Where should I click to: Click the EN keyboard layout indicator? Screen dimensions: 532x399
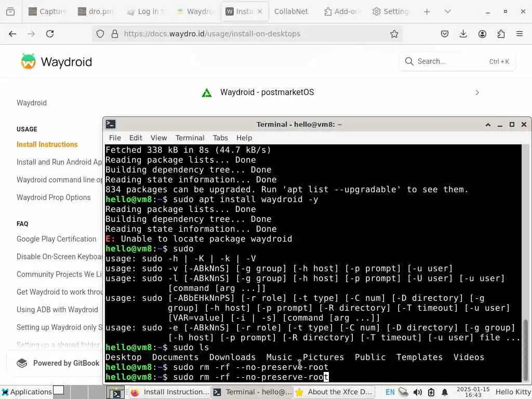click(x=390, y=392)
